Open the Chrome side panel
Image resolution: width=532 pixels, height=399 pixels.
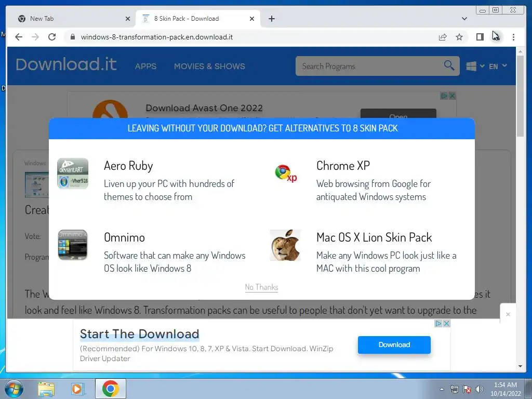click(x=480, y=37)
